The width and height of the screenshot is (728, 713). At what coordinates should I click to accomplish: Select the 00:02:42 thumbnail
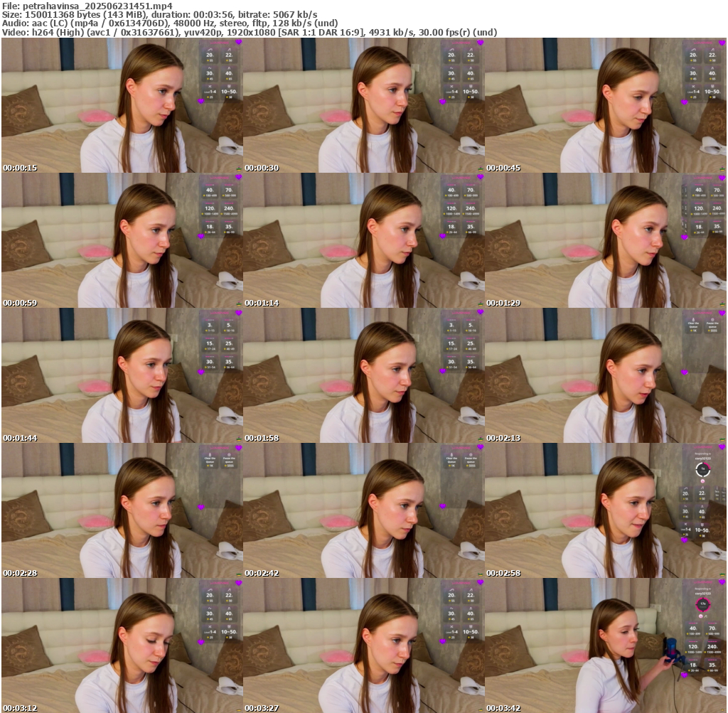tap(363, 510)
